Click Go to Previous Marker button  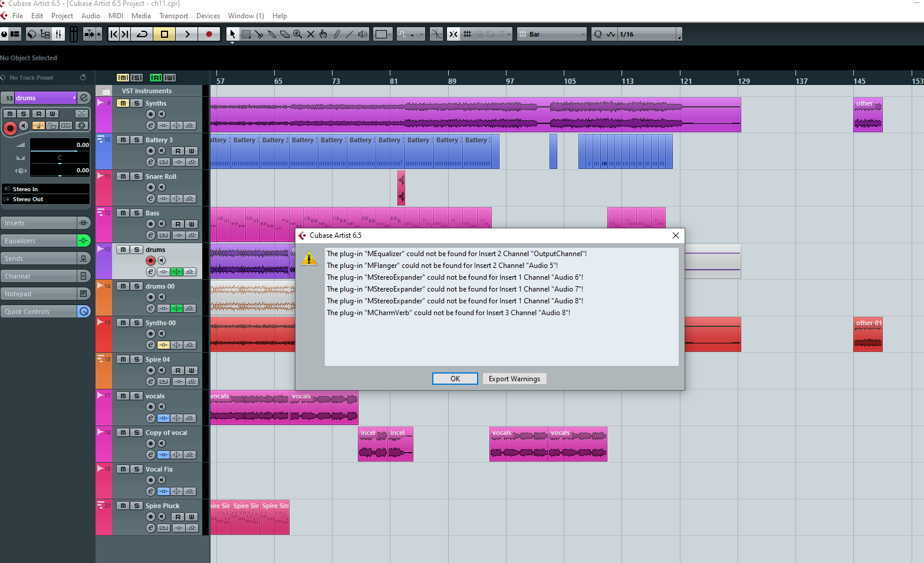pos(114,34)
